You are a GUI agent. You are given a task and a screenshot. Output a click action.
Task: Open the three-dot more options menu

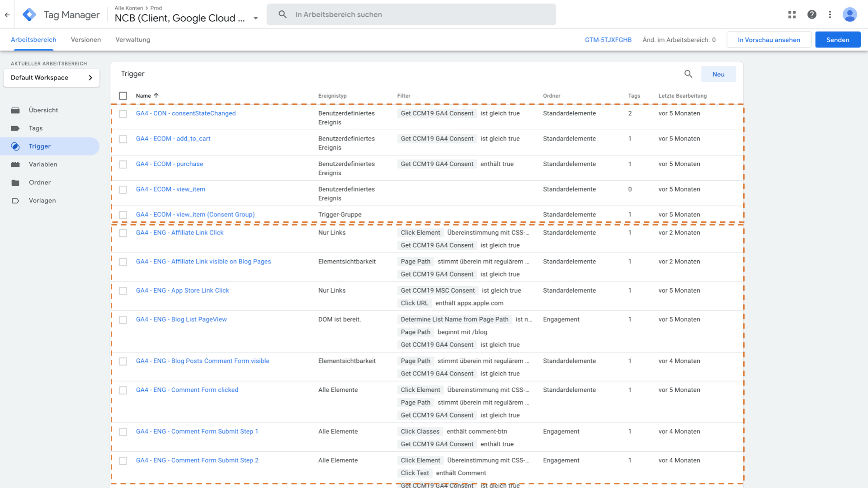tap(830, 14)
